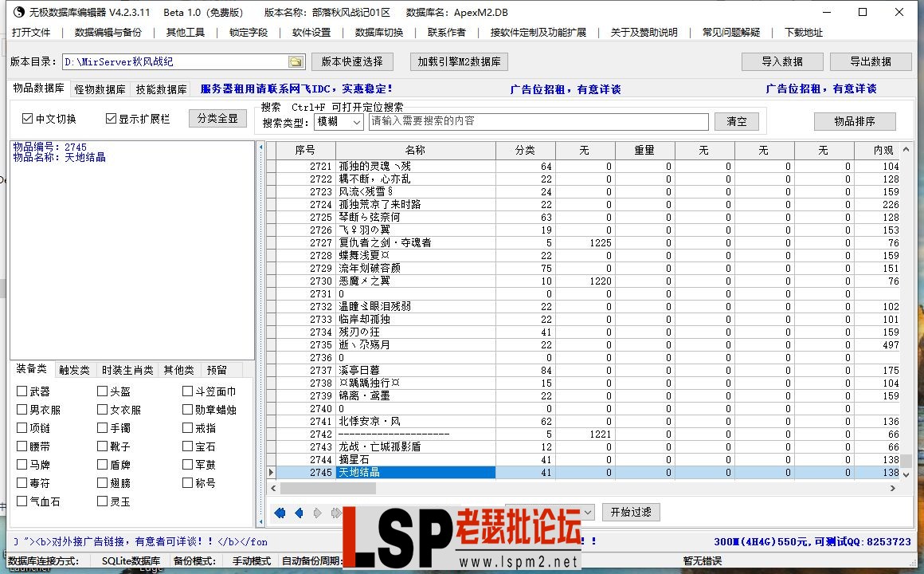Viewport: 924px width, 574px height.
Task: Jump to first record with double-arrow icon
Action: (x=280, y=513)
